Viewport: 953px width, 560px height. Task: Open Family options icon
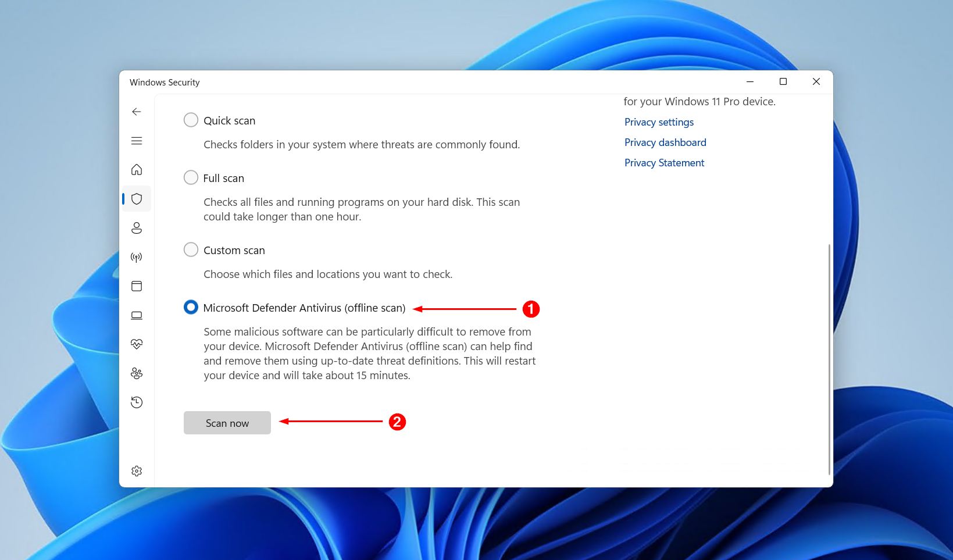coord(137,373)
